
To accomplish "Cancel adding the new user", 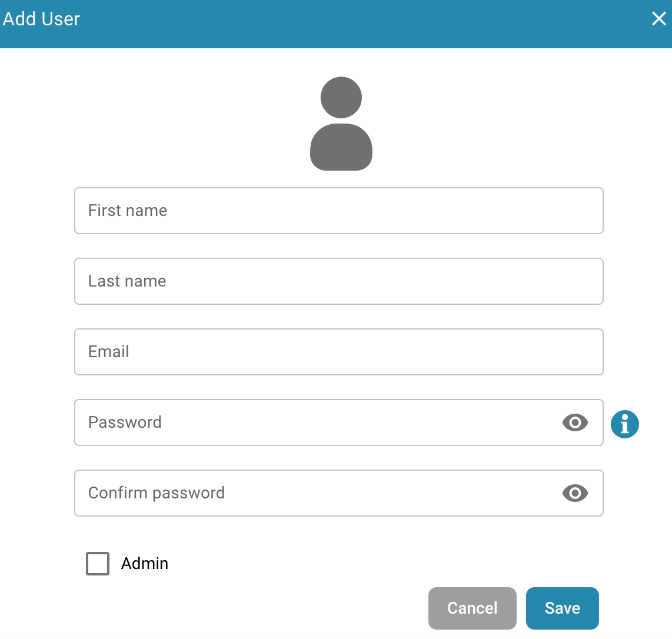I will click(x=473, y=608).
